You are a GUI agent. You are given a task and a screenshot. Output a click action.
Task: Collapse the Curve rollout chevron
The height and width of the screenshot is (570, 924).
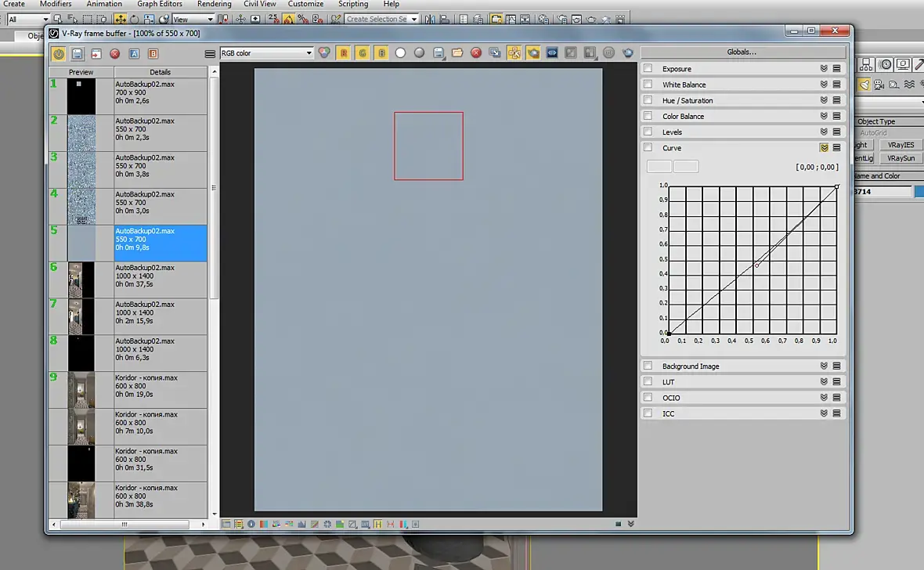coord(824,147)
